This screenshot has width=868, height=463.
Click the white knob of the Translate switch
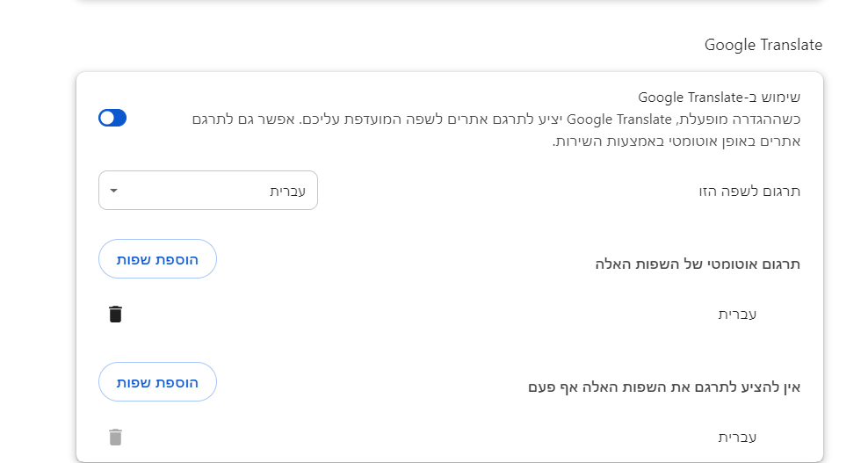point(106,118)
